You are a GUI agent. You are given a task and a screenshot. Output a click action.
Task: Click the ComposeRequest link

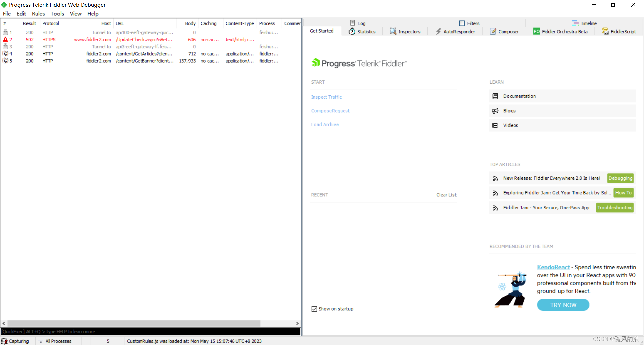(x=330, y=111)
